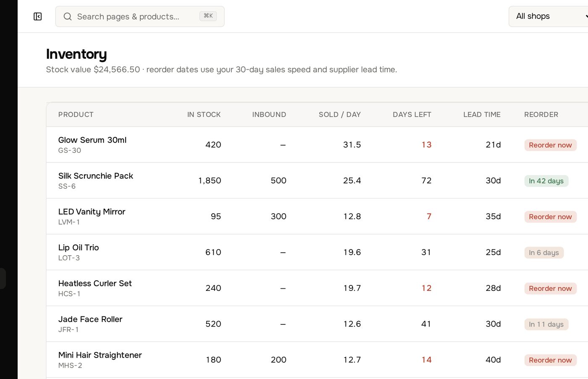
Task: Click Reorder now for Mini Hair Straightener
Action: (x=550, y=361)
